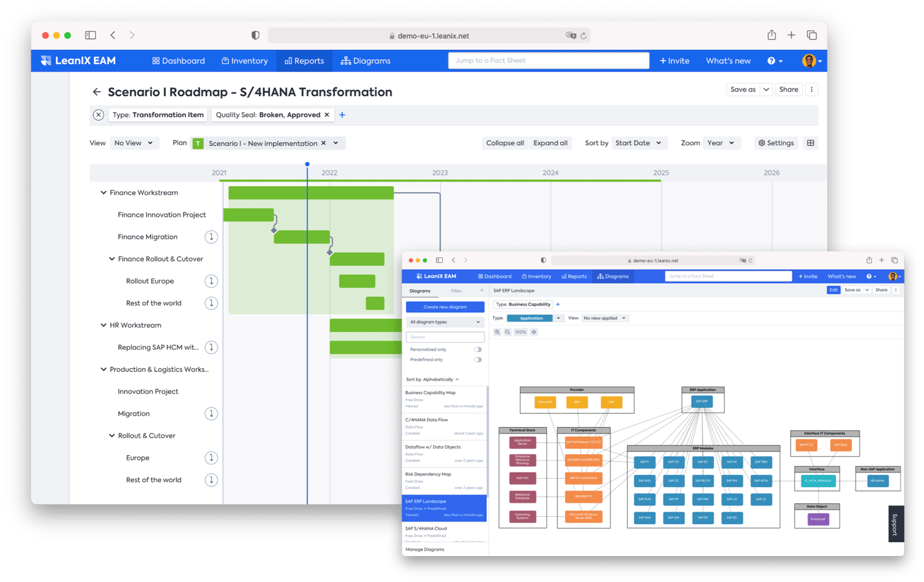Click the fit-to-view icon next to 100%
Viewport: 924px width, 582px height.
click(x=533, y=331)
